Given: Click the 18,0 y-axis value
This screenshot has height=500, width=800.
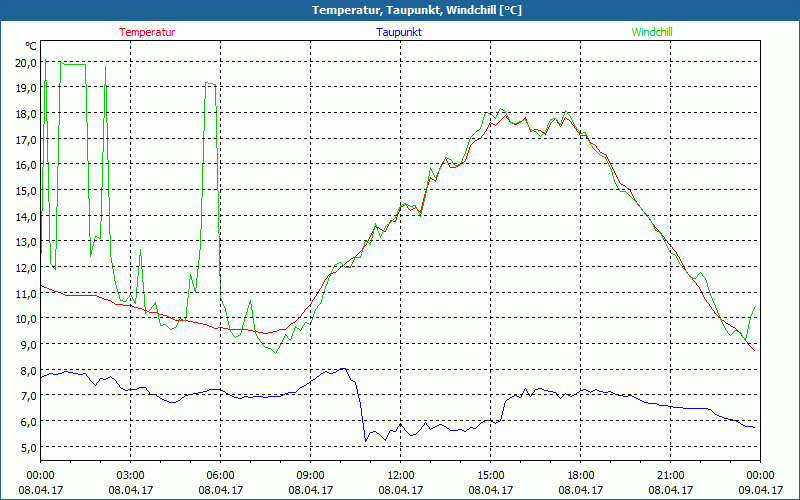Looking at the screenshot, I should point(27,114).
